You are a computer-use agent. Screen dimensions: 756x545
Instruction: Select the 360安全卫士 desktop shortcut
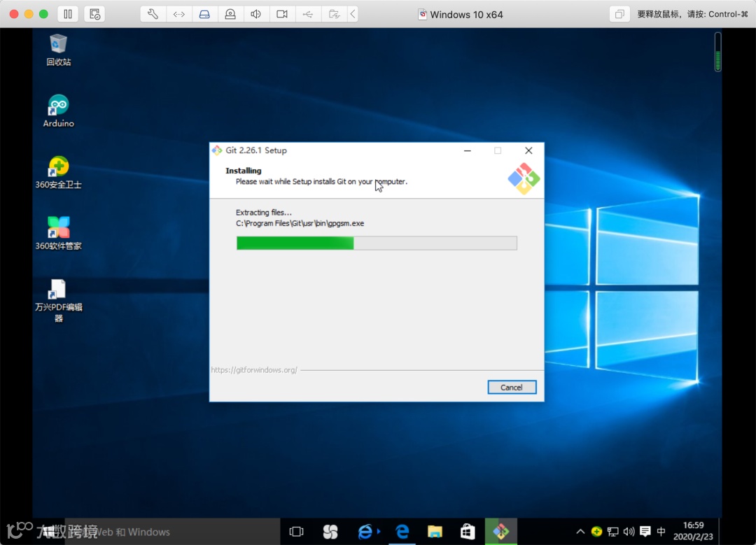point(58,172)
